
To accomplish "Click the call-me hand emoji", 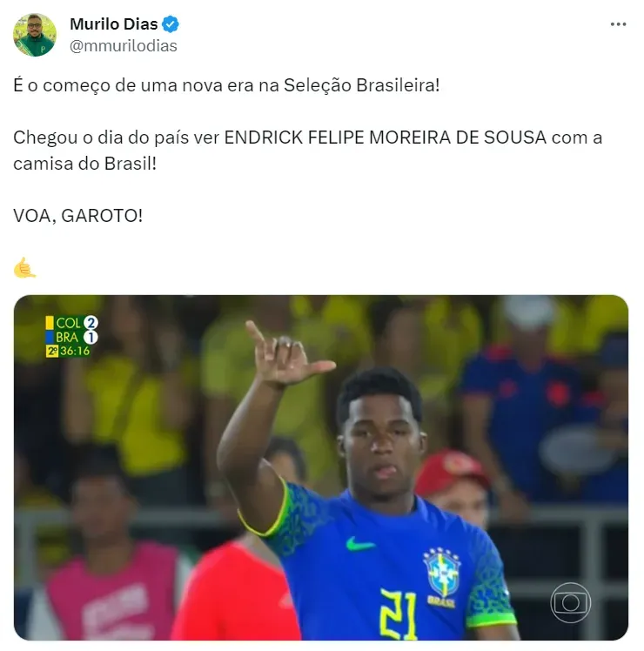I will coord(24,267).
